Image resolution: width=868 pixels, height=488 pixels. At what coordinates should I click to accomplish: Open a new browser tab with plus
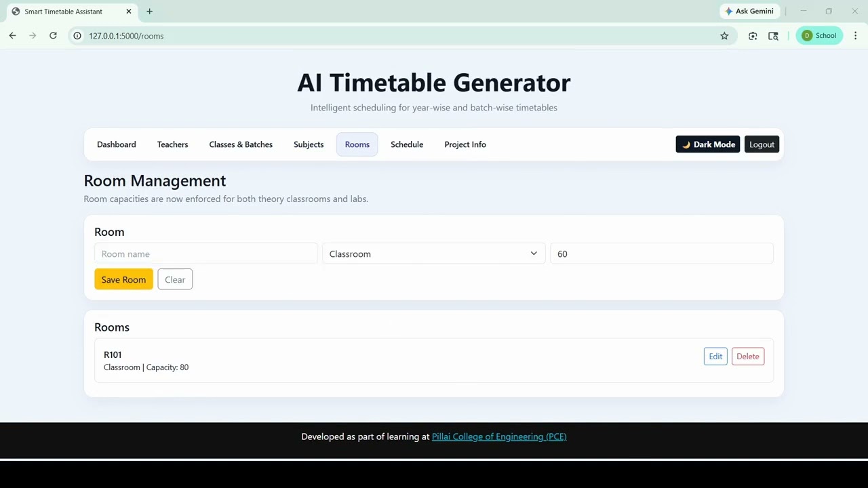(149, 12)
